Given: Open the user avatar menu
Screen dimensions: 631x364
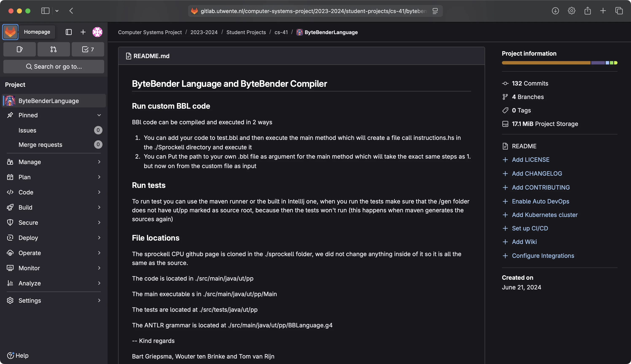Looking at the screenshot, I should (x=97, y=32).
